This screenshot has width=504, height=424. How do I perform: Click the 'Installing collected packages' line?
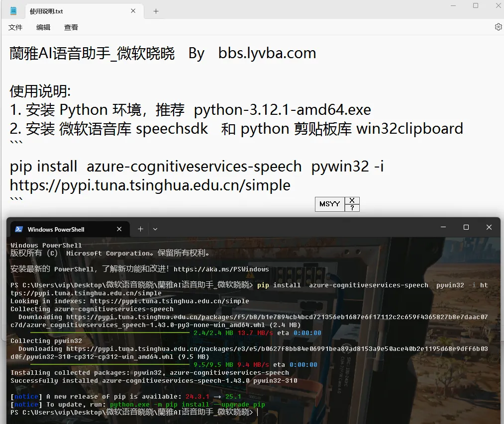150,373
